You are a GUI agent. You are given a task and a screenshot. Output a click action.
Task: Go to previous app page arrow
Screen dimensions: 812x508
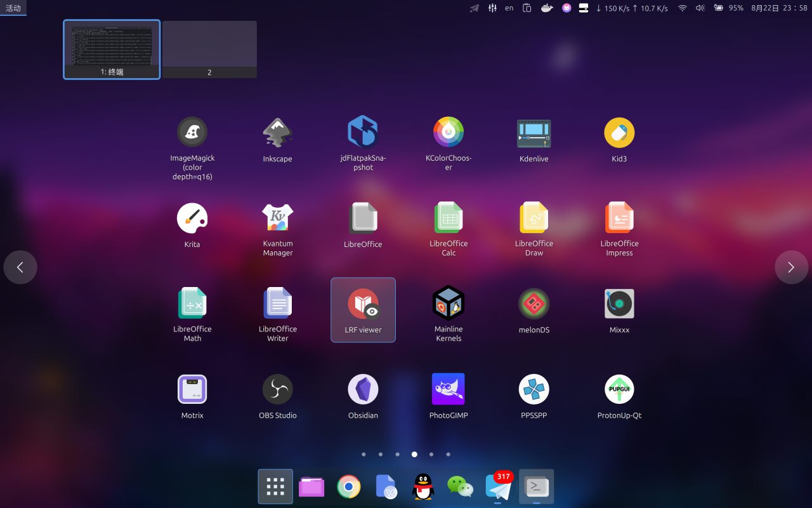(20, 267)
